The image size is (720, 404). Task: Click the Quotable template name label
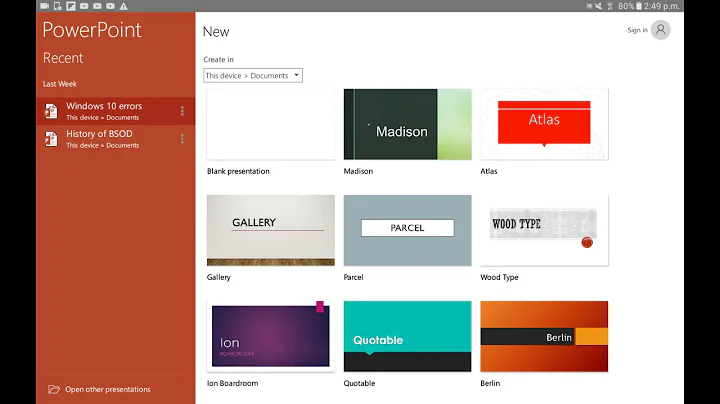359,383
